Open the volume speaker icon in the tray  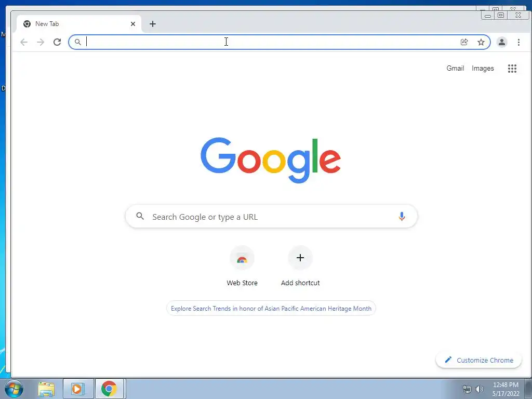tap(479, 389)
